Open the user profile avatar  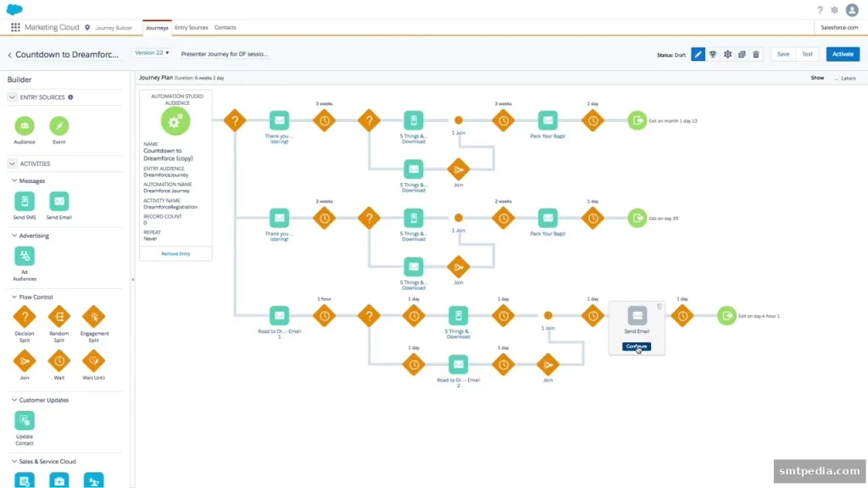[852, 10]
